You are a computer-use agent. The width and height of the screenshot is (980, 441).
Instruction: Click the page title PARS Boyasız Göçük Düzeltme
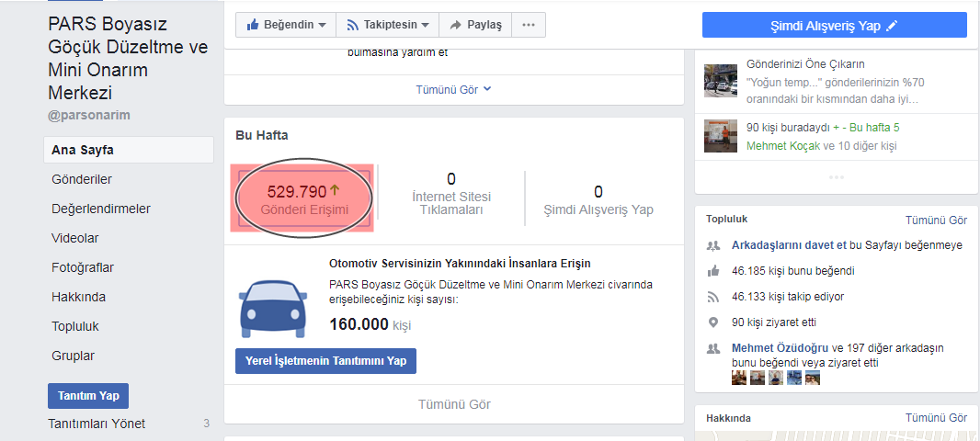click(128, 59)
